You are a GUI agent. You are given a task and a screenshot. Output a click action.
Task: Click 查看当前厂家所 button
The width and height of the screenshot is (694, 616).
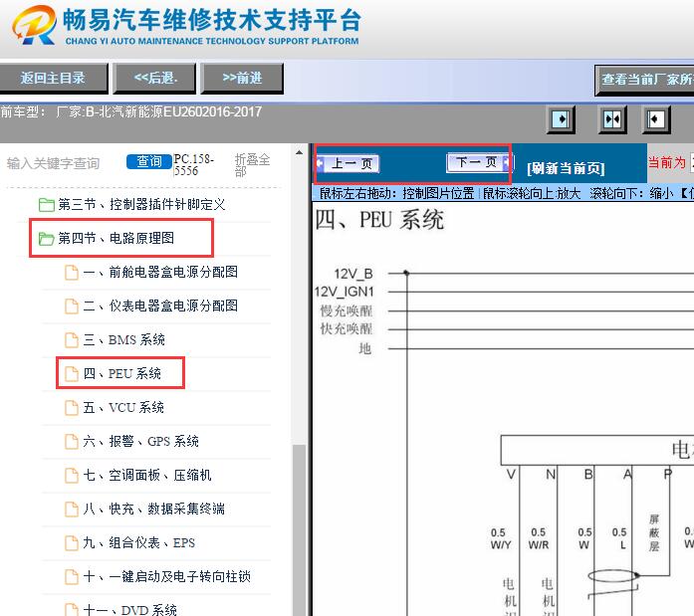[x=644, y=80]
